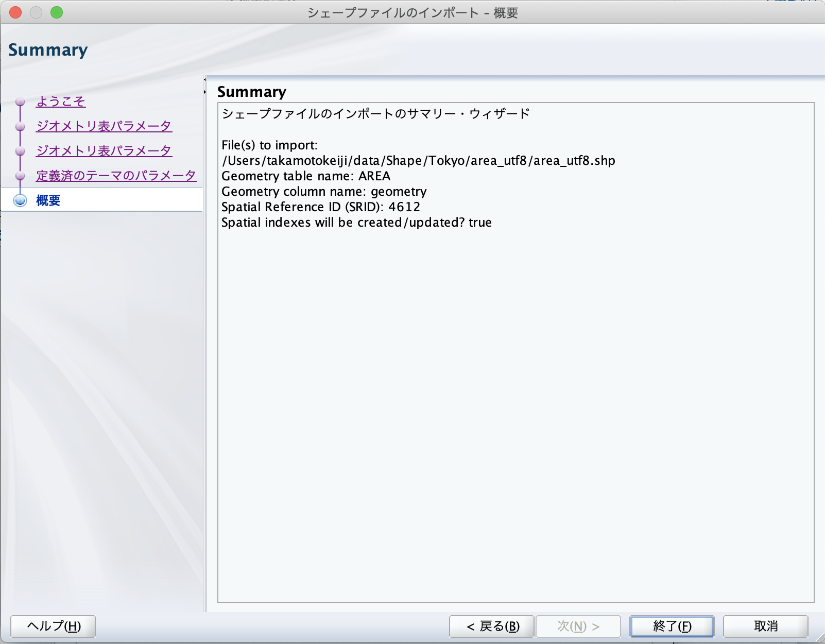This screenshot has width=825, height=644.
Task: Click the disabled 次(N) button
Action: tap(578, 626)
